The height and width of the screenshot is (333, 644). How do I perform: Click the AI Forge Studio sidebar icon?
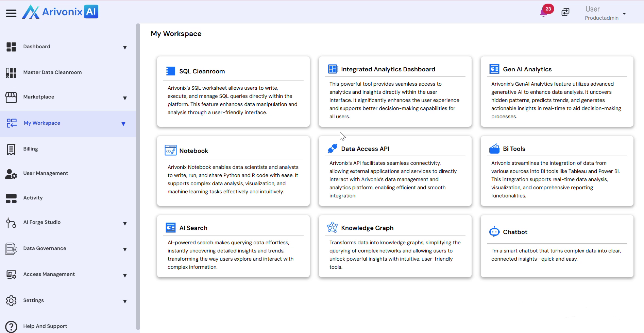coord(11,223)
